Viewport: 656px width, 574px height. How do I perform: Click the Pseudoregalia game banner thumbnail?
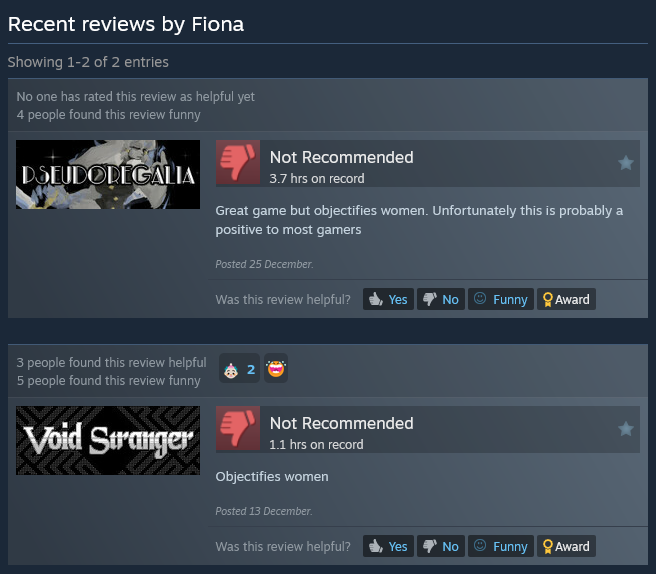108,174
